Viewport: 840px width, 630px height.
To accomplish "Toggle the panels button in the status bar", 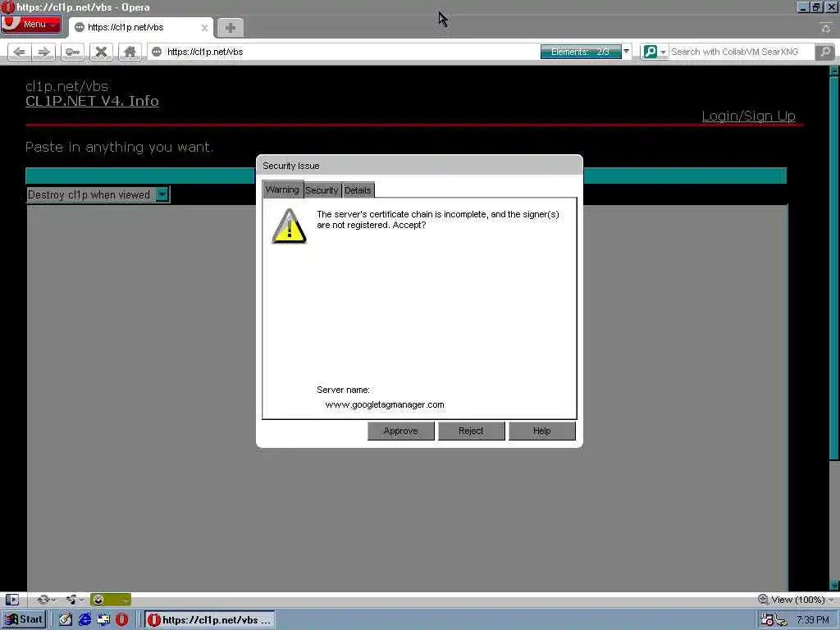I will tap(11, 600).
